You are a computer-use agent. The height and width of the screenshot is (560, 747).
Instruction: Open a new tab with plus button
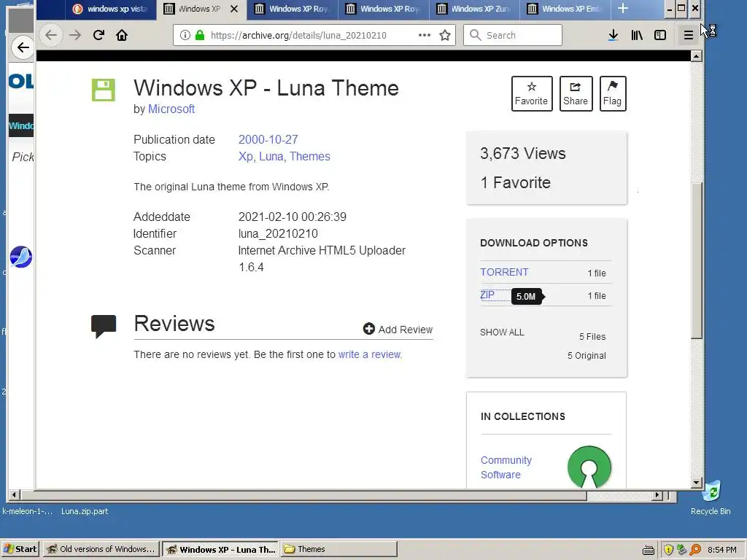pyautogui.click(x=623, y=9)
